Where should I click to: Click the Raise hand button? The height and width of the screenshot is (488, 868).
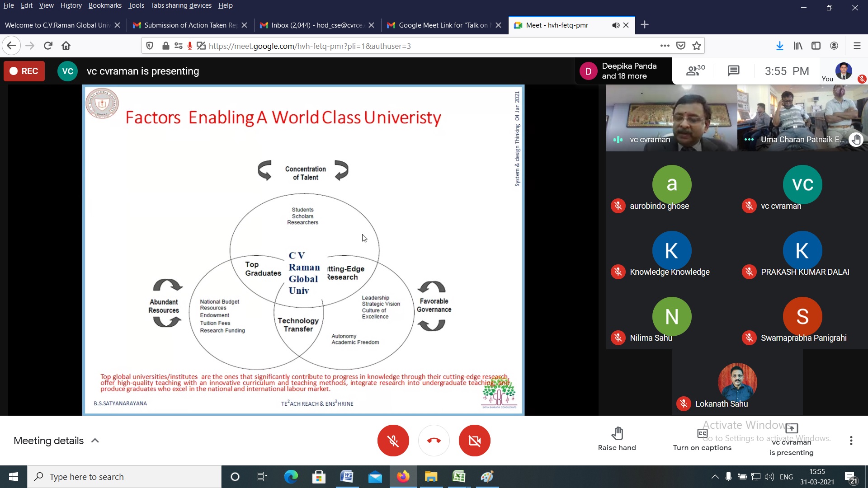click(x=617, y=439)
